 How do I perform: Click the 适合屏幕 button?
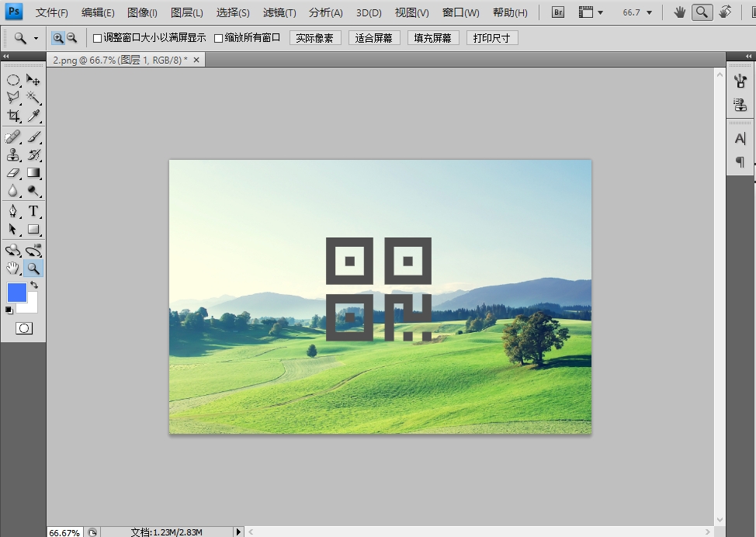(x=374, y=38)
